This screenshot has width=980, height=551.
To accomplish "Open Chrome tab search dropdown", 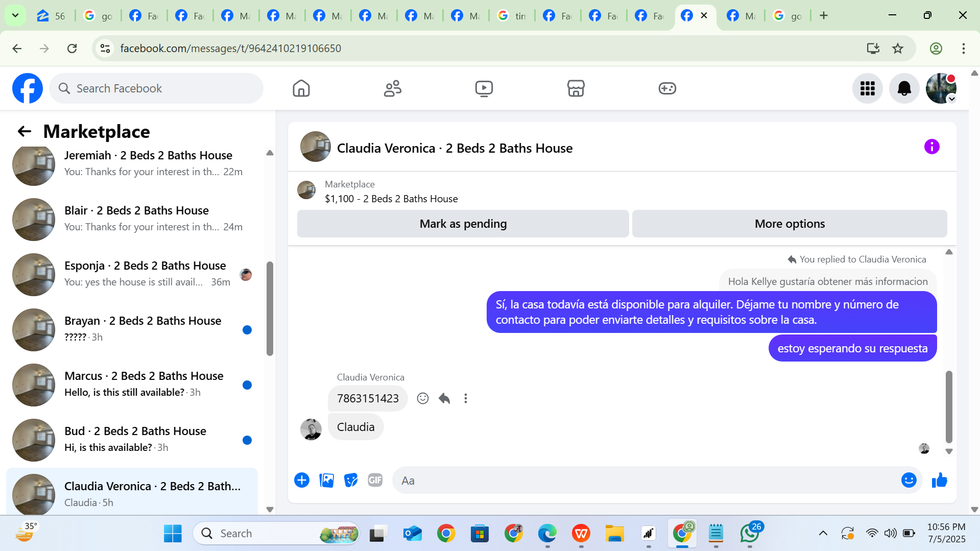I will 15,15.
